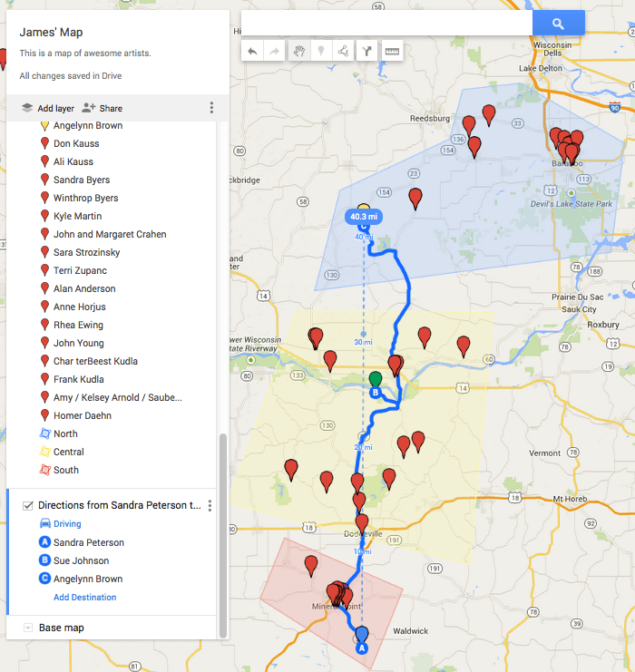Click the Share button text
This screenshot has height=672, width=635.
point(111,109)
